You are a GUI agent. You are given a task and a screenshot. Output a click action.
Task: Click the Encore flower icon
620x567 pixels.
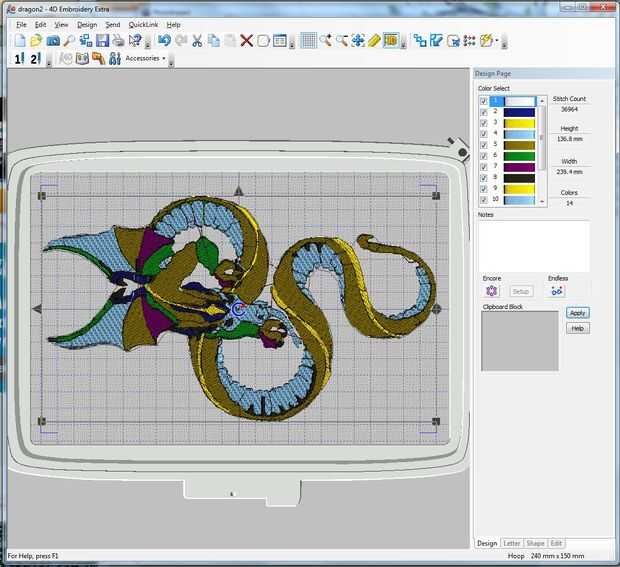point(491,291)
